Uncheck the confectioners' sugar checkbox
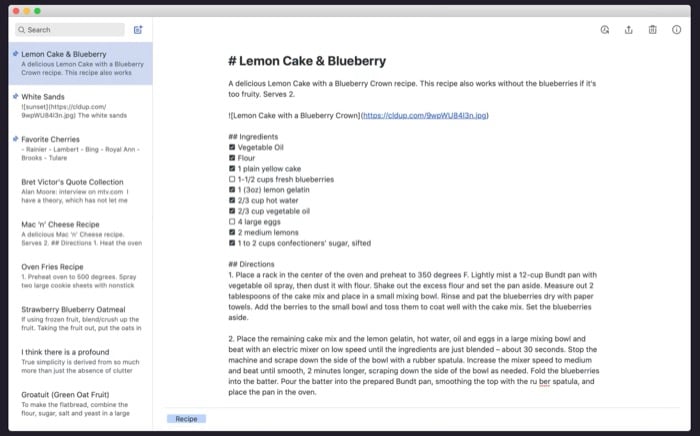 232,243
